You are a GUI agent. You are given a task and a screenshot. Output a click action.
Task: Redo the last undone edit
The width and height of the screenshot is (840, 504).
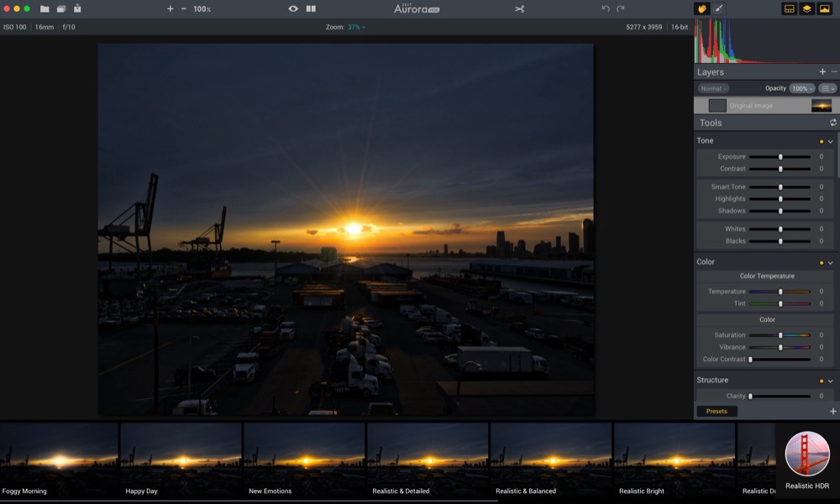621,8
